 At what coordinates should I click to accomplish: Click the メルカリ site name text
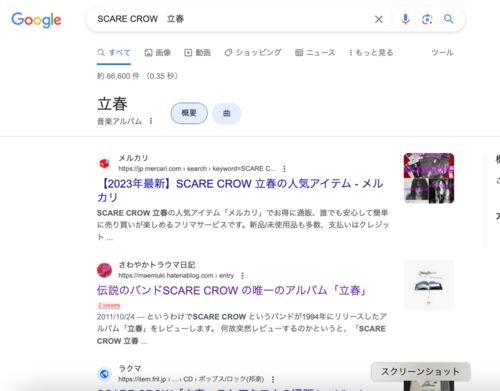click(133, 158)
